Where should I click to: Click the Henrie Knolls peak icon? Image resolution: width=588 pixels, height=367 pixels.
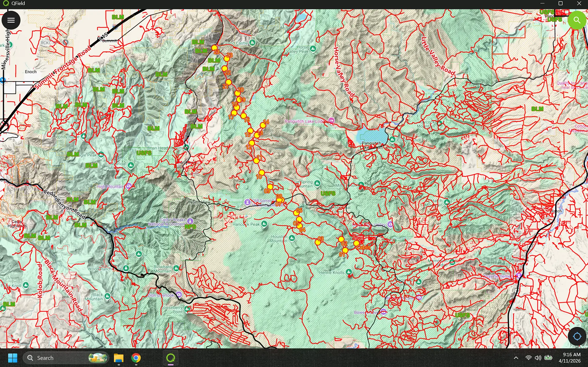tap(349, 272)
